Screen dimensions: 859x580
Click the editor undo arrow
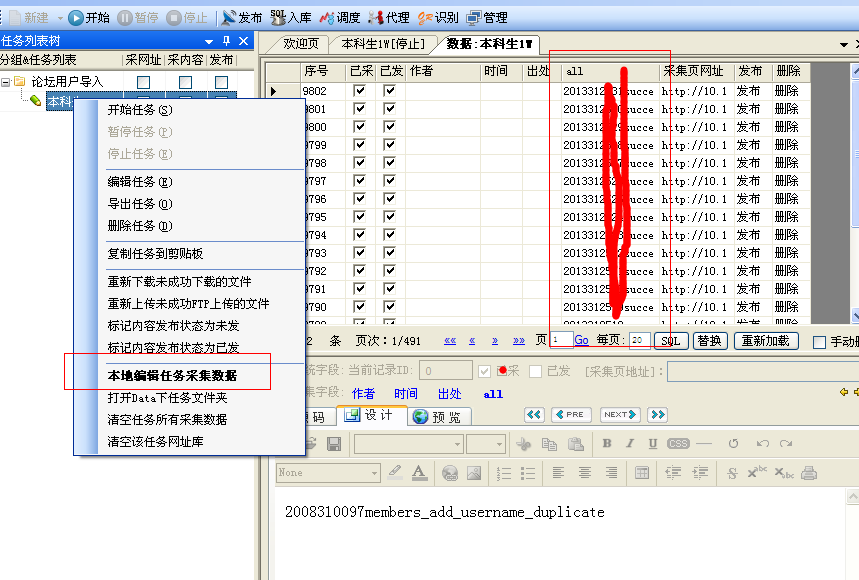coord(763,444)
